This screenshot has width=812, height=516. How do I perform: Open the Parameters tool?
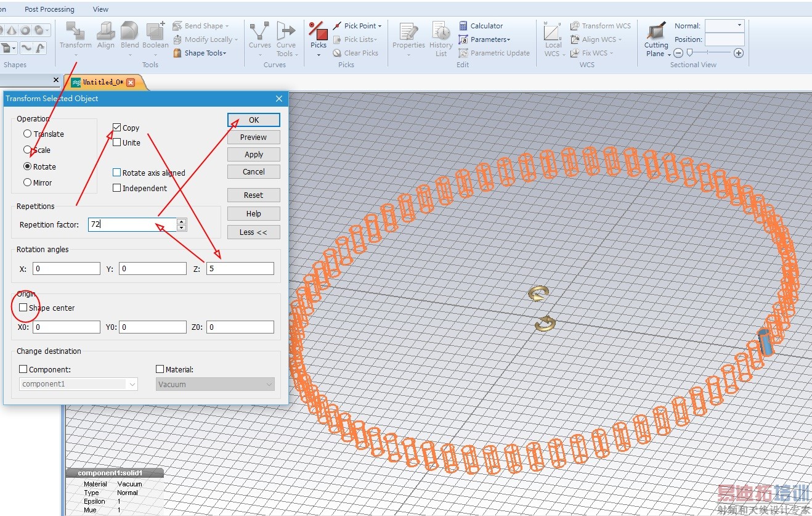click(485, 39)
